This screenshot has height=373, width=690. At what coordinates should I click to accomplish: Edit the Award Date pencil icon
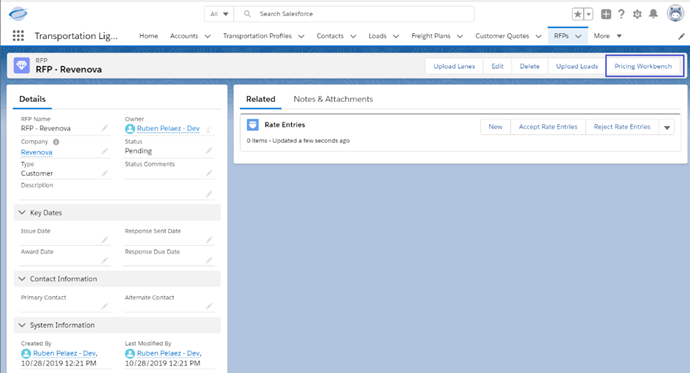tap(105, 260)
